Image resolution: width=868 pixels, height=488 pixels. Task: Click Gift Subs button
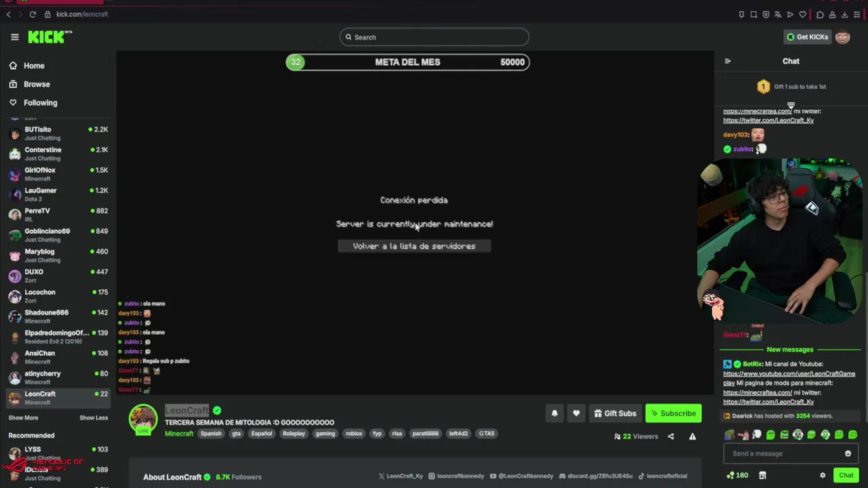pyautogui.click(x=615, y=413)
